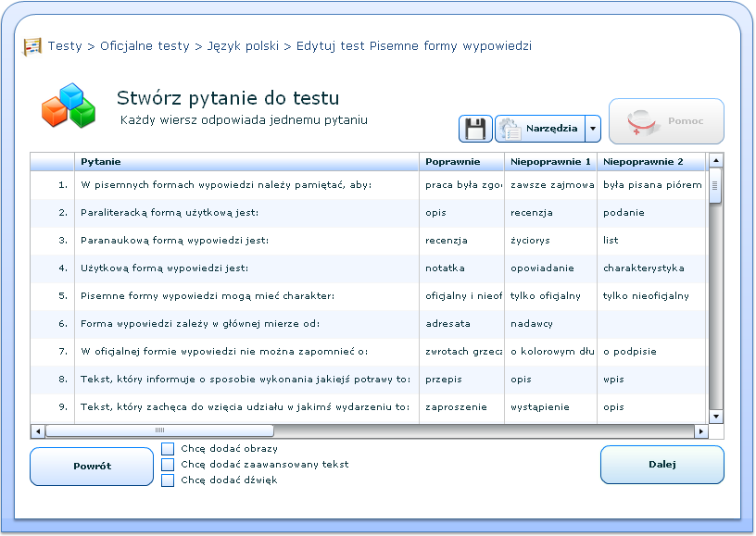Click the horizontal scrollbar thumb
This screenshot has width=756, height=536.
pos(159,430)
